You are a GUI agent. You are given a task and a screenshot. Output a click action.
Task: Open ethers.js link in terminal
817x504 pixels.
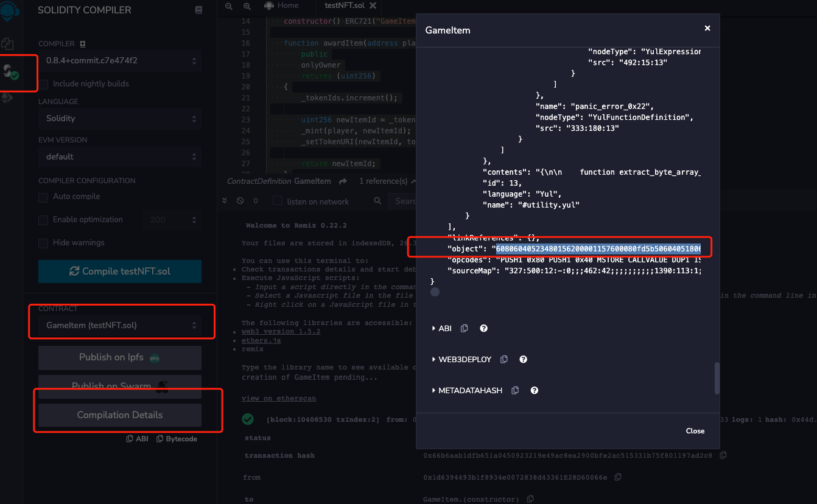(261, 340)
